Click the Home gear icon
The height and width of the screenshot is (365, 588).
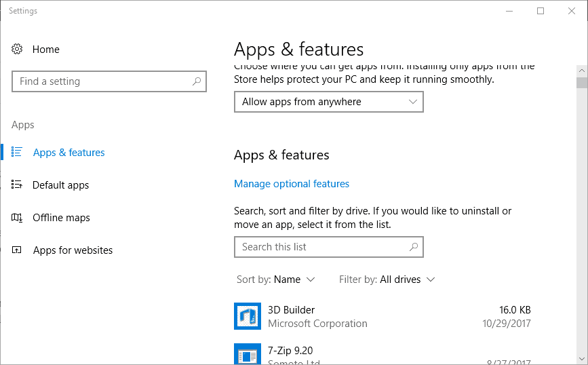click(17, 49)
